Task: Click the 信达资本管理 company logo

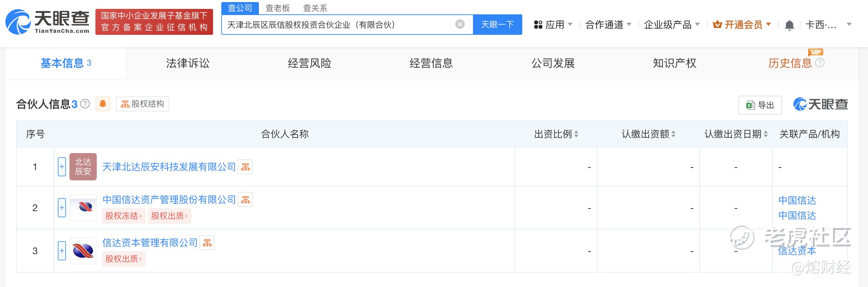Action: coord(83,251)
